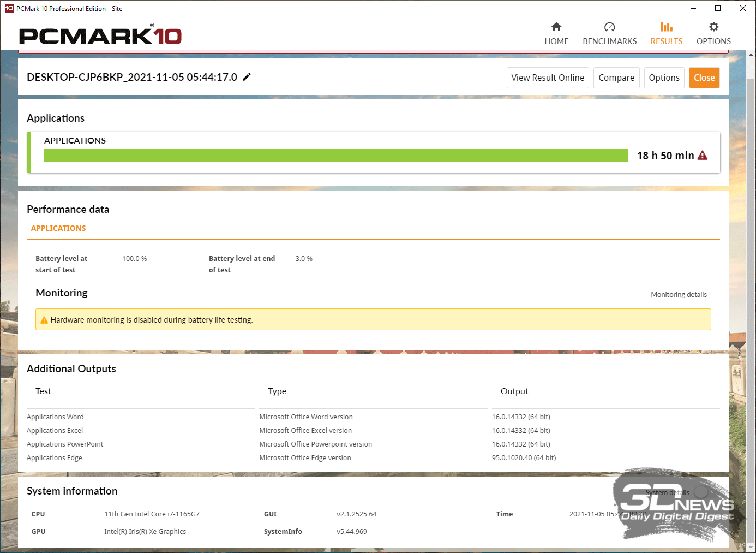
Task: Click hardware monitoring disabled notice text
Action: [x=152, y=320]
